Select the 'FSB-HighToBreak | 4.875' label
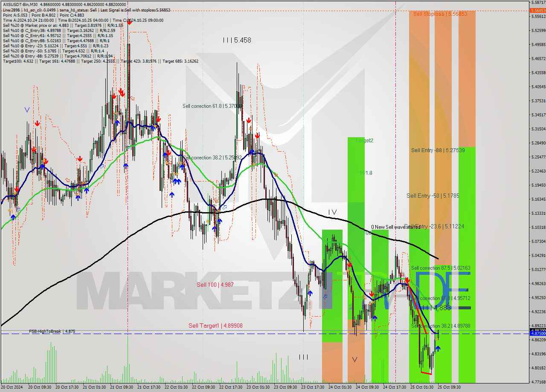This screenshot has height=392, width=546. click(x=52, y=331)
